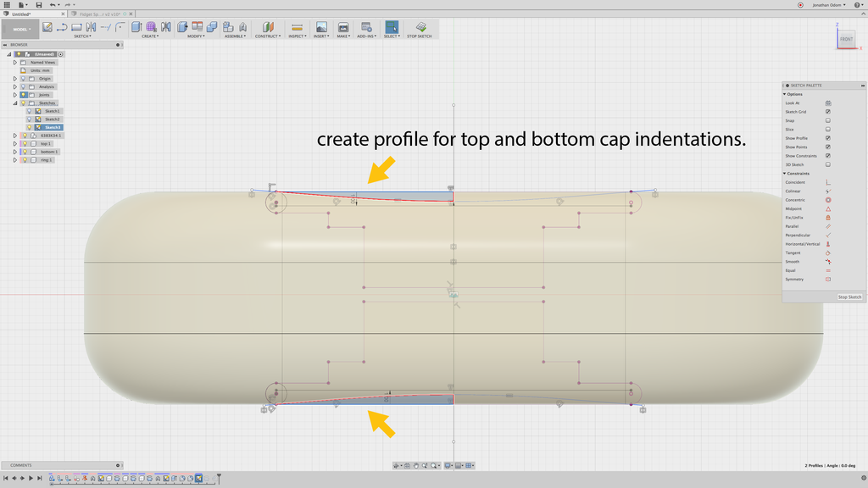Click the Combine bodies icon

point(211,27)
